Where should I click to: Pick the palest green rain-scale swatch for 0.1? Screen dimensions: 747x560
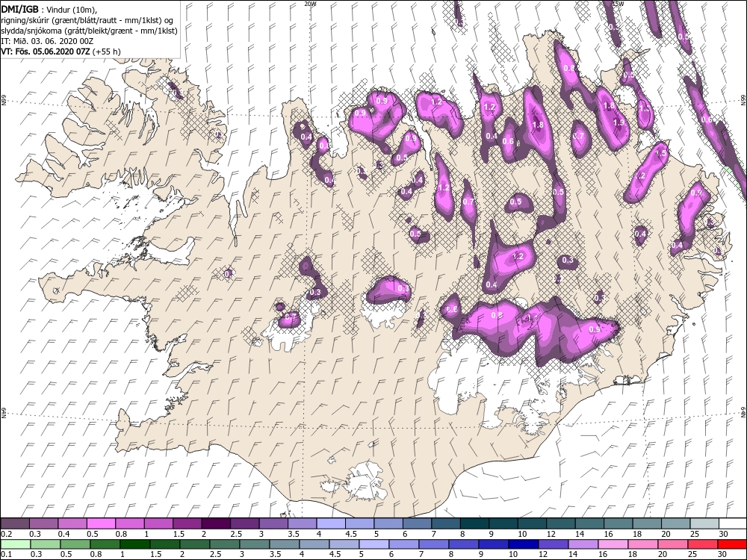point(15,544)
